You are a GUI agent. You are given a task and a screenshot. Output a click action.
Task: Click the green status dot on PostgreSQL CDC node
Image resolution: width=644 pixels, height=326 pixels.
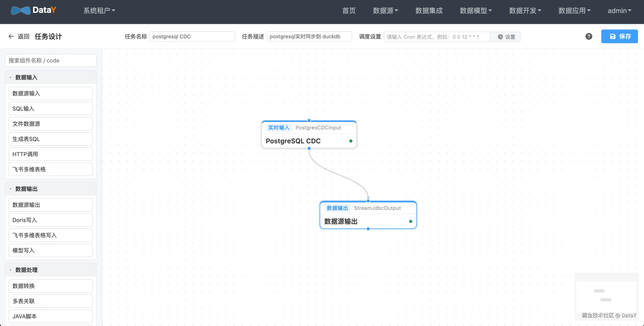tap(351, 141)
